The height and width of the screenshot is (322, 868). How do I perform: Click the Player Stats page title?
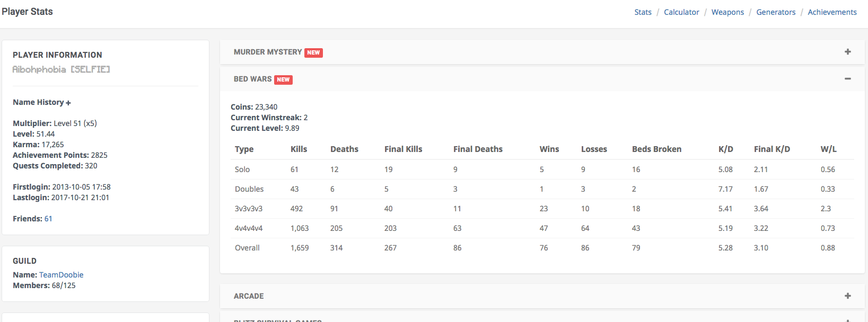(x=27, y=12)
